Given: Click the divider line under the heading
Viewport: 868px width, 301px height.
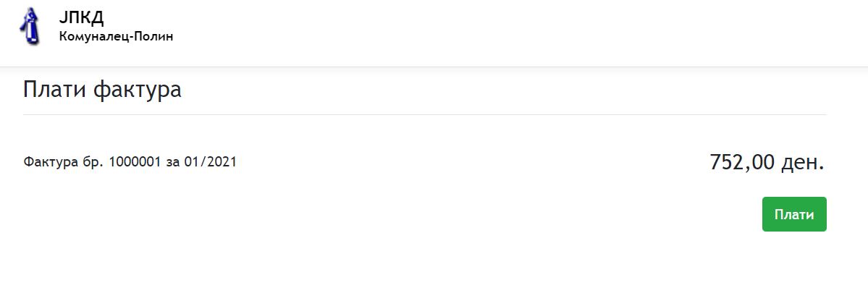Looking at the screenshot, I should coord(425,114).
